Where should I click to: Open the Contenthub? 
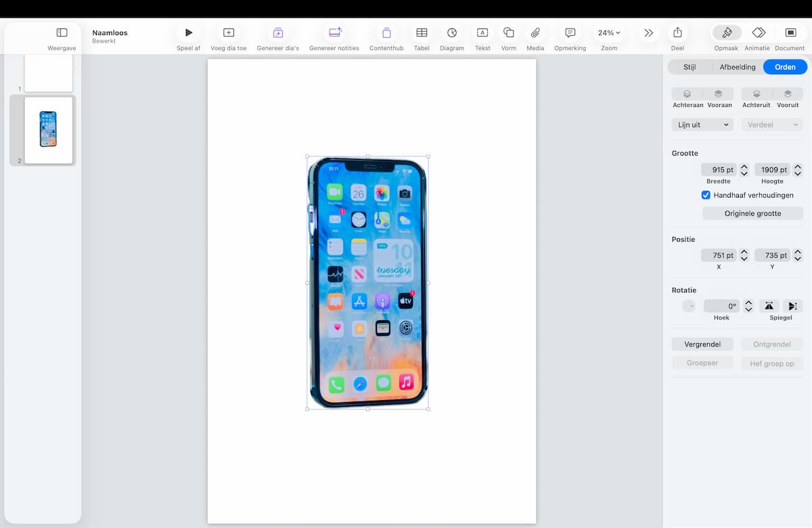(386, 32)
